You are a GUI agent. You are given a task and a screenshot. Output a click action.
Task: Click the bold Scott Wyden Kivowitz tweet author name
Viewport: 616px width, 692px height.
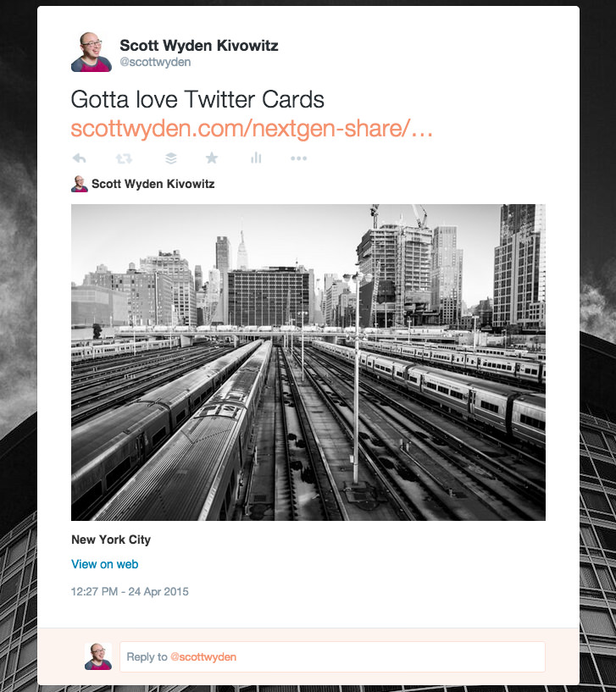[x=199, y=46]
